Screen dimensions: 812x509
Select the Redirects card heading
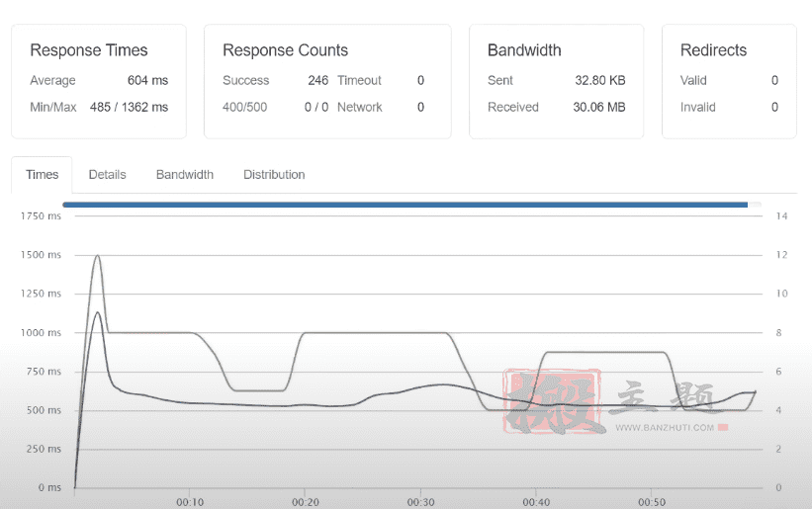coord(714,50)
